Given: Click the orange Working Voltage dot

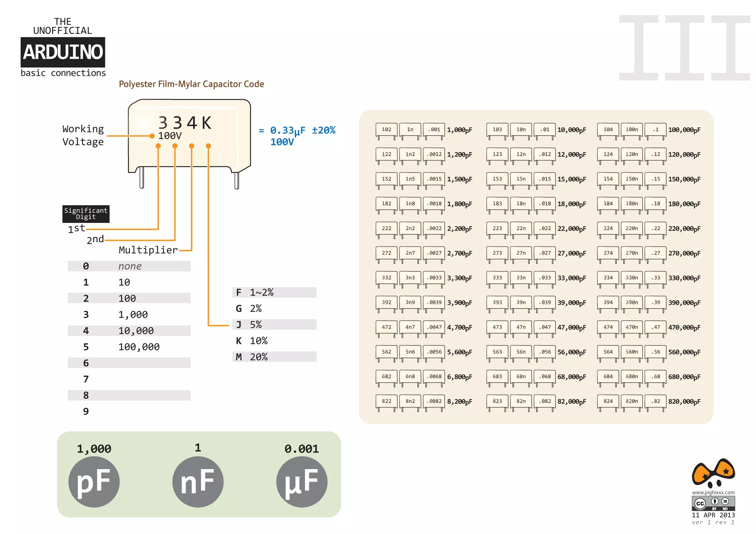Looking at the screenshot, I should (152, 136).
